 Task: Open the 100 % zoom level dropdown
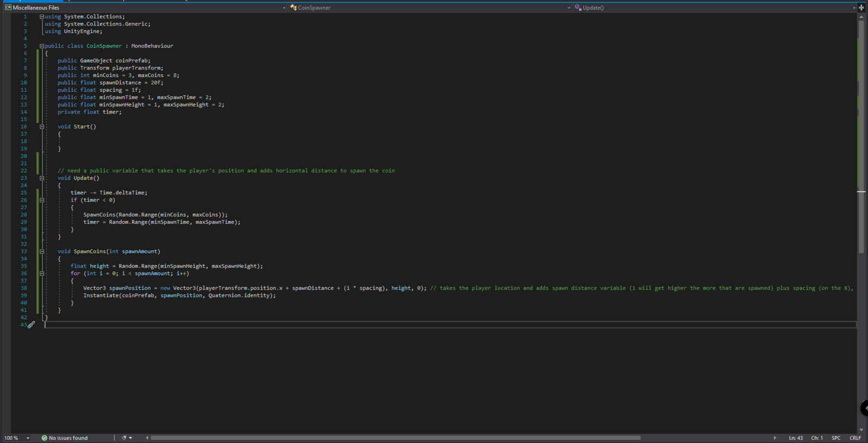coord(28,438)
